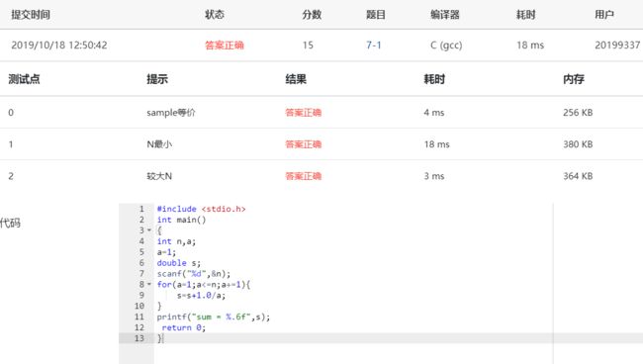Click the #include <stdio.h> code line
The image size is (643, 364).
[x=201, y=209]
